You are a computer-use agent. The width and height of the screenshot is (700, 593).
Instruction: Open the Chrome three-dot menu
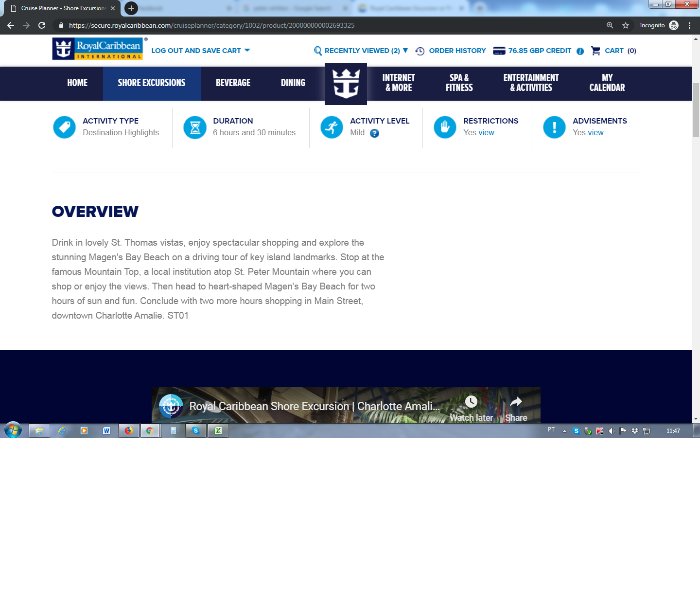pyautogui.click(x=689, y=25)
